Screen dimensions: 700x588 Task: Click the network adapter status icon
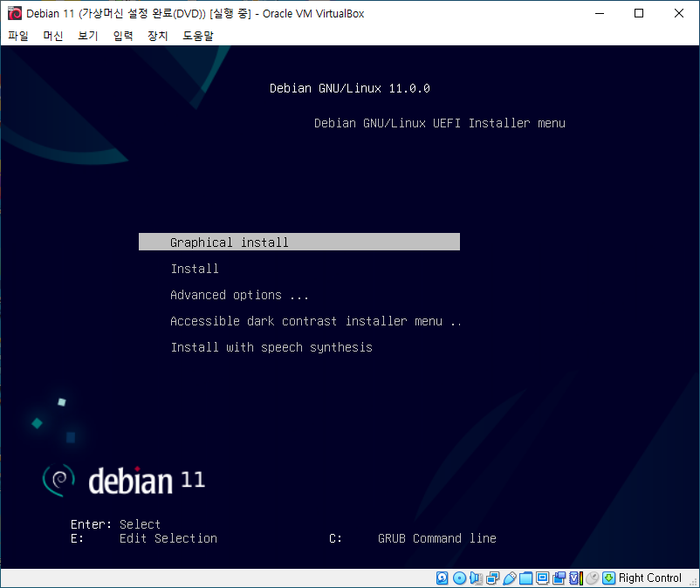tap(492, 578)
